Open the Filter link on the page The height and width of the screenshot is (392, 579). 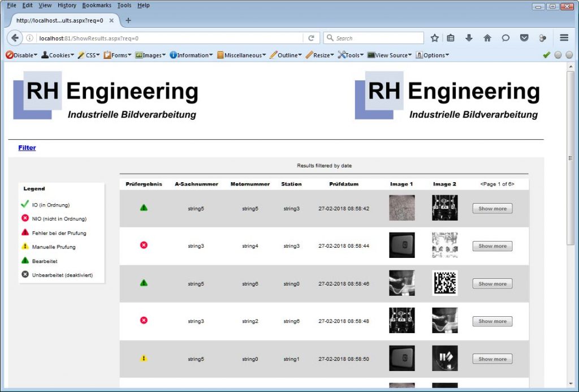(x=27, y=147)
